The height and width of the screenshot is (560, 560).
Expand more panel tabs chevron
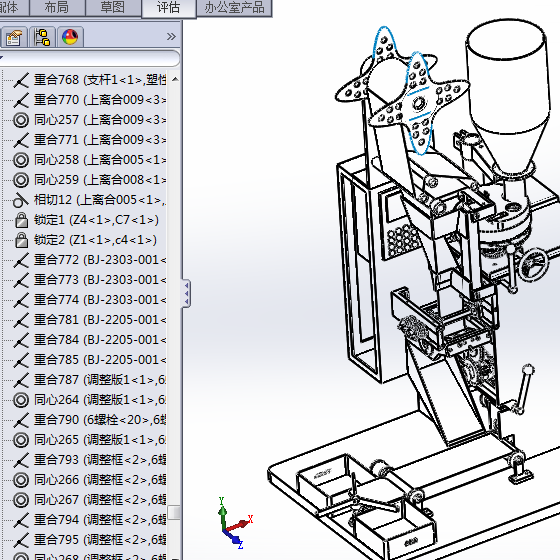171,36
